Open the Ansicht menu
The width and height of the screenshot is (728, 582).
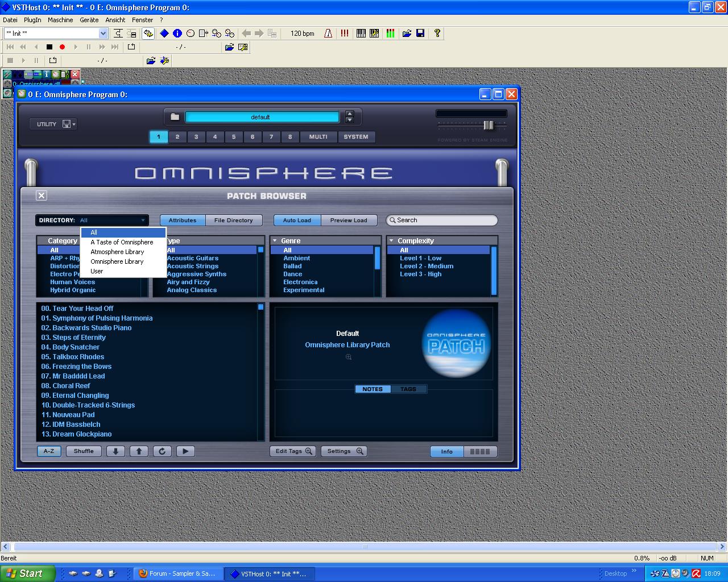click(115, 20)
